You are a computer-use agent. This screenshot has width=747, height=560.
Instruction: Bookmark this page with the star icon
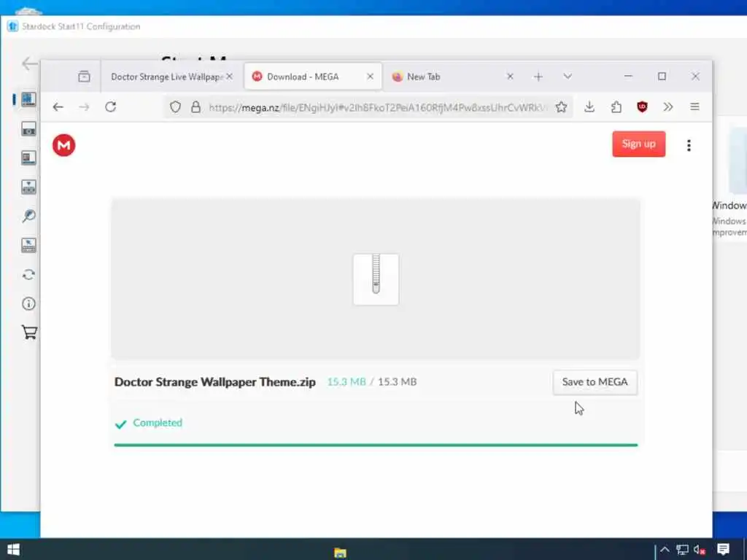pos(561,107)
